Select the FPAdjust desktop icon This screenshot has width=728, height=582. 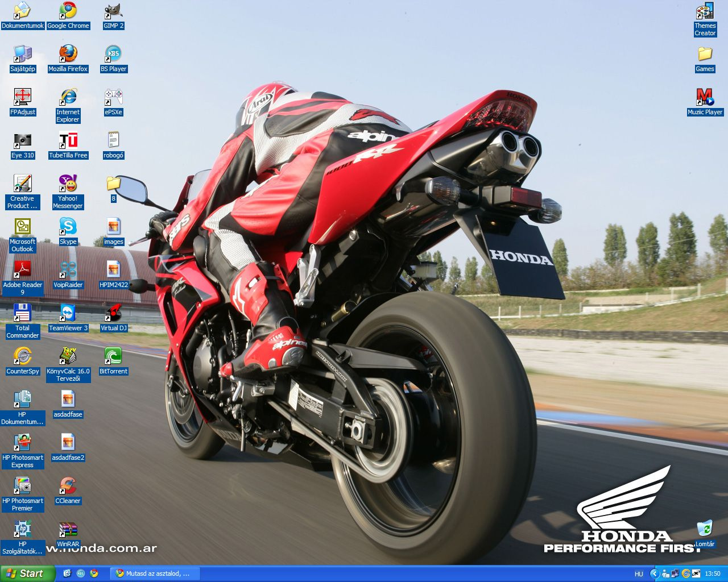point(22,102)
